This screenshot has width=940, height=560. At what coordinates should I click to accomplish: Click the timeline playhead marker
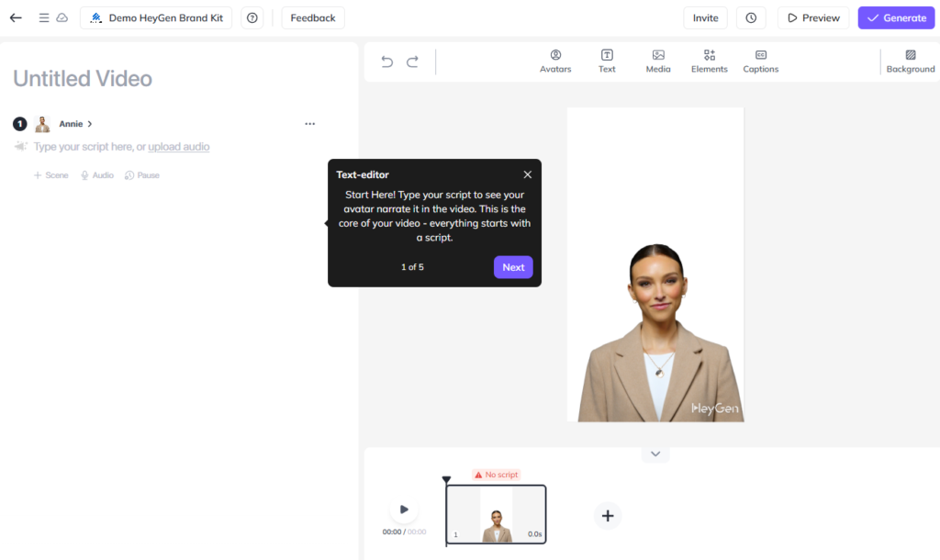(446, 479)
